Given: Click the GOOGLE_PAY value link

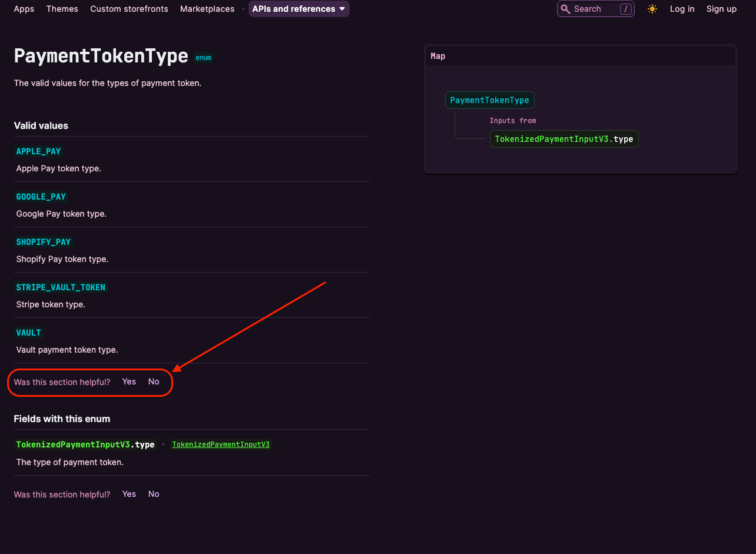Looking at the screenshot, I should coord(41,197).
